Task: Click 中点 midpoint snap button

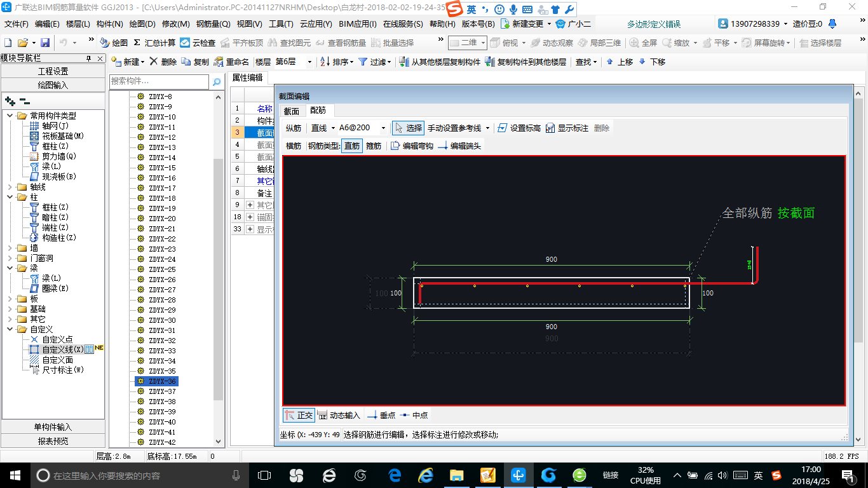Action: coord(414,415)
